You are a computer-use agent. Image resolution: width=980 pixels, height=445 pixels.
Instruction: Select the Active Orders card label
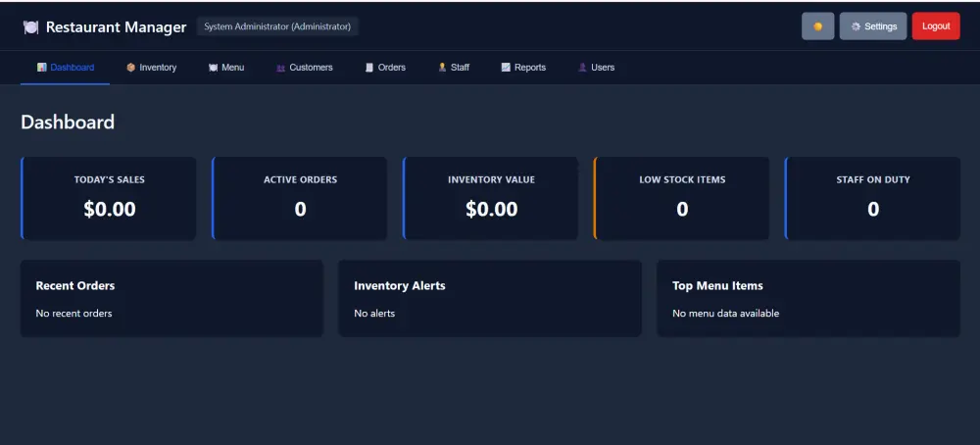click(300, 179)
